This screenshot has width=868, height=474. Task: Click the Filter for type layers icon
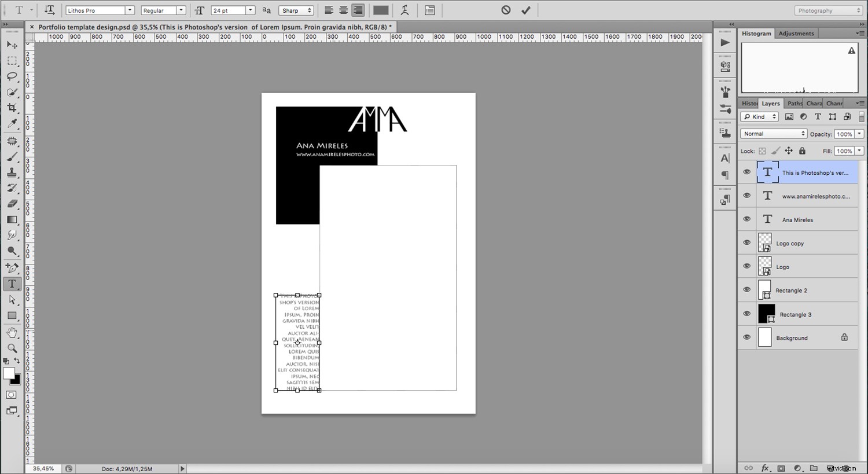tap(818, 116)
